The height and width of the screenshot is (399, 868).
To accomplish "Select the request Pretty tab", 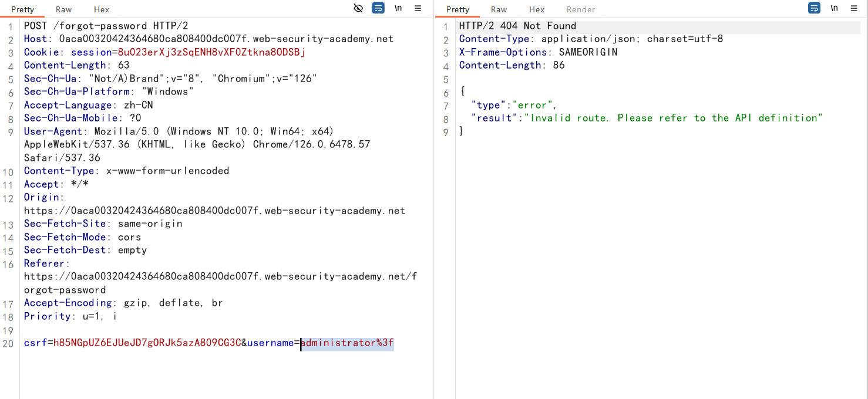I will click(23, 9).
